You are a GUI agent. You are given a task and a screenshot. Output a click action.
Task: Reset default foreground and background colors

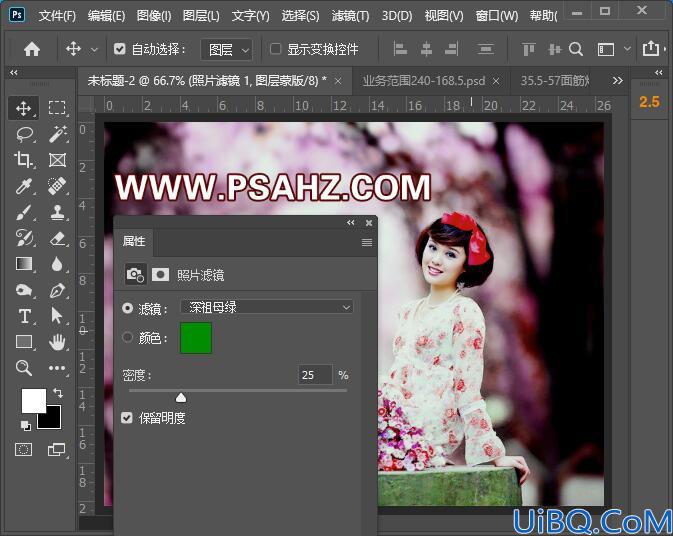point(25,425)
